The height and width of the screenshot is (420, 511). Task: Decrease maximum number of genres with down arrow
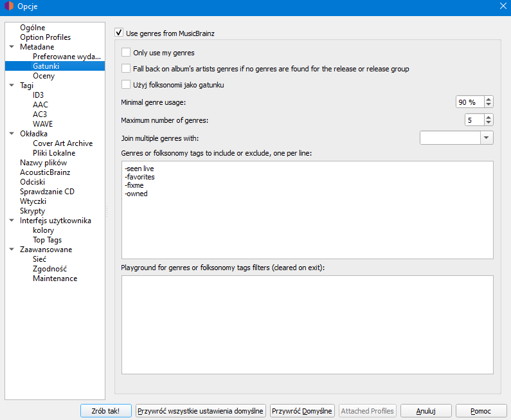489,123
